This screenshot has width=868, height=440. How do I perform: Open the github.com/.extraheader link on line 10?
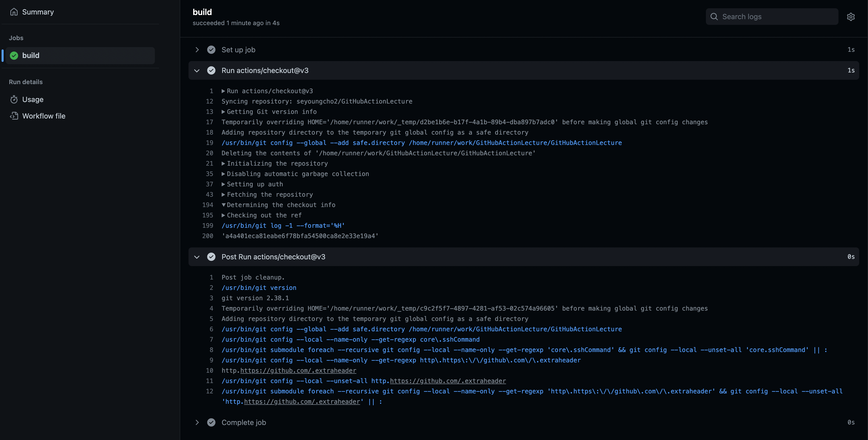pyautogui.click(x=298, y=371)
